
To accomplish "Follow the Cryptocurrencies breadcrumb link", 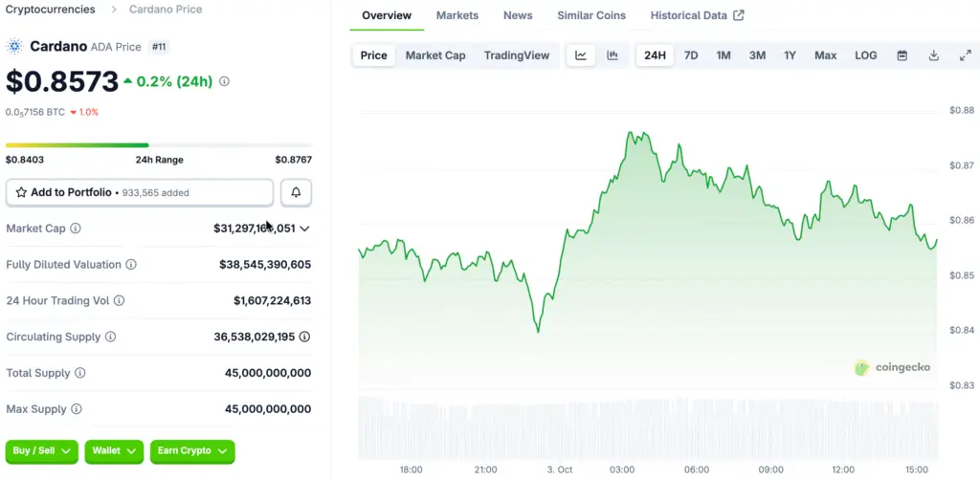I will pyautogui.click(x=50, y=10).
